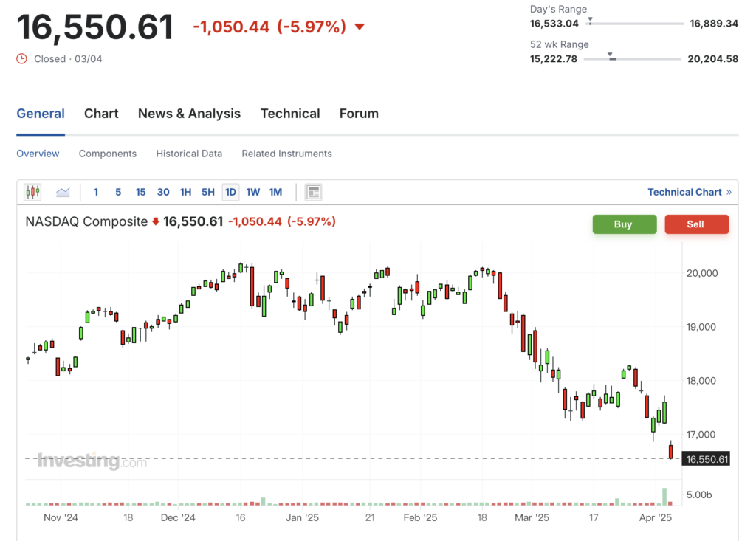The width and height of the screenshot is (756, 541).
Task: Click the 52 wk low value 15,222.78
Action: 554,59
